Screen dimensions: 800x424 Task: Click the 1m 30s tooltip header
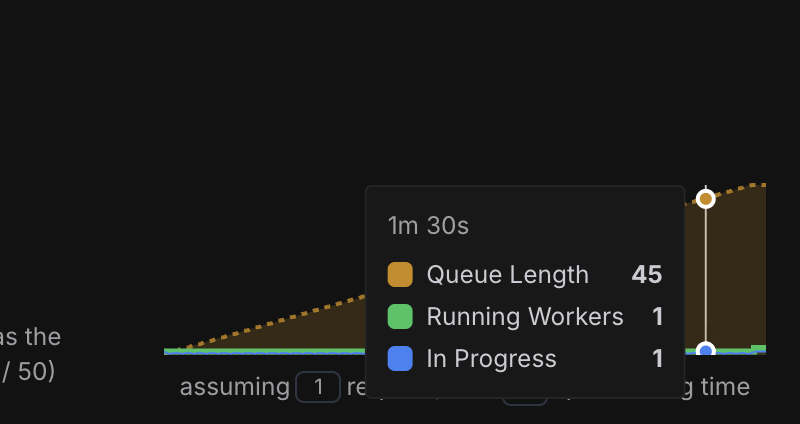point(428,226)
